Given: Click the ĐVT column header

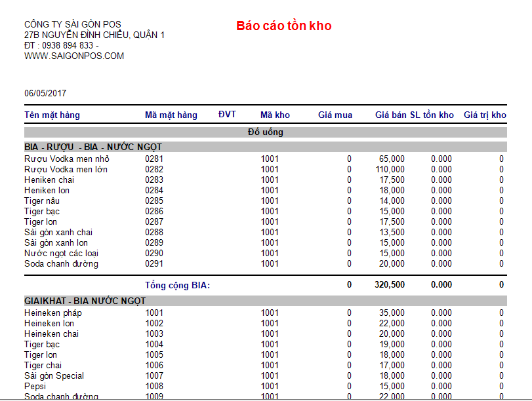Looking at the screenshot, I should tap(227, 114).
